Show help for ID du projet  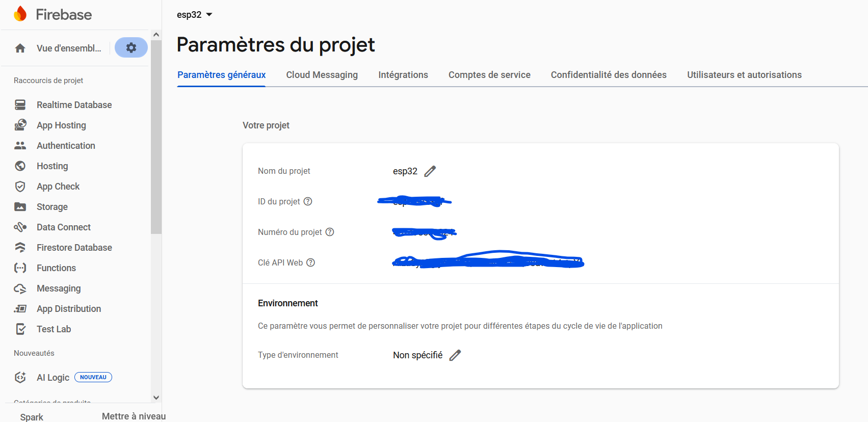coord(308,201)
